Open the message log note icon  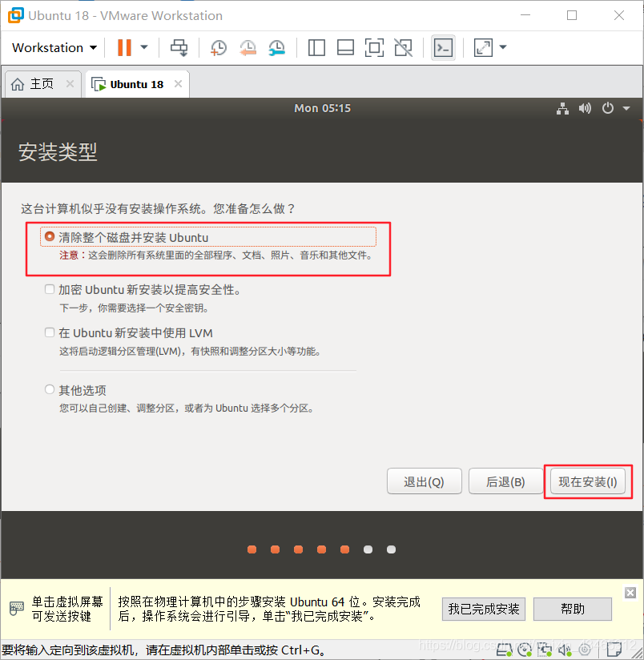[x=614, y=650]
